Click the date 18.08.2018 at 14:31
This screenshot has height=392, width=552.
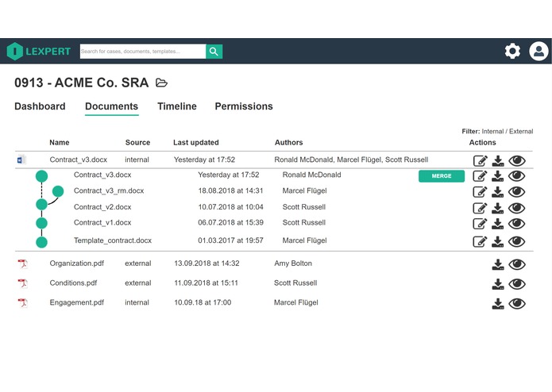pyautogui.click(x=230, y=190)
